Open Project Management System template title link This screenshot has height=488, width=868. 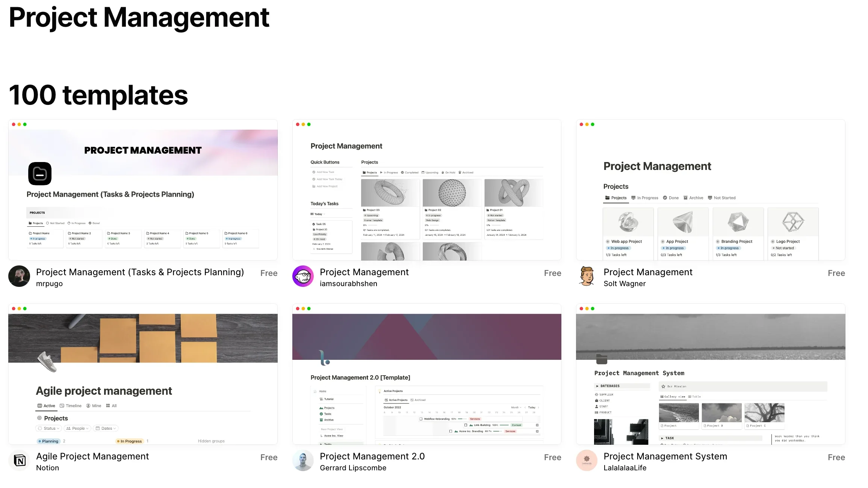[x=665, y=456]
